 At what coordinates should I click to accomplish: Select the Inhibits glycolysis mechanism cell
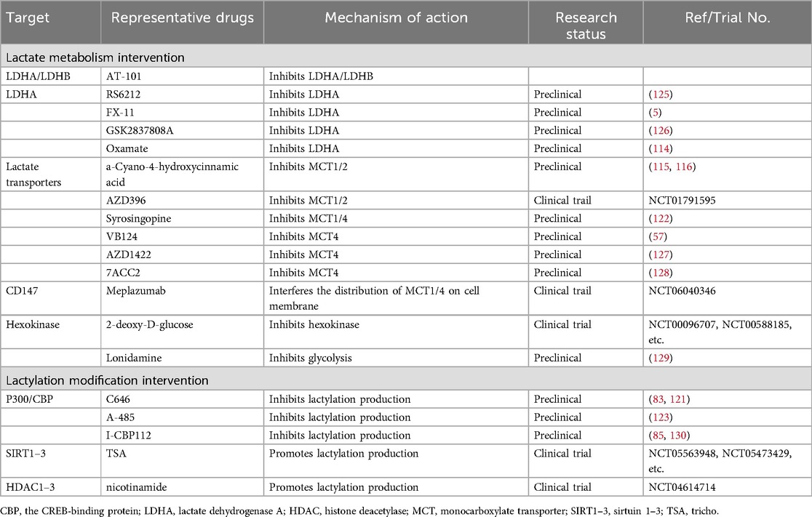tap(396, 358)
